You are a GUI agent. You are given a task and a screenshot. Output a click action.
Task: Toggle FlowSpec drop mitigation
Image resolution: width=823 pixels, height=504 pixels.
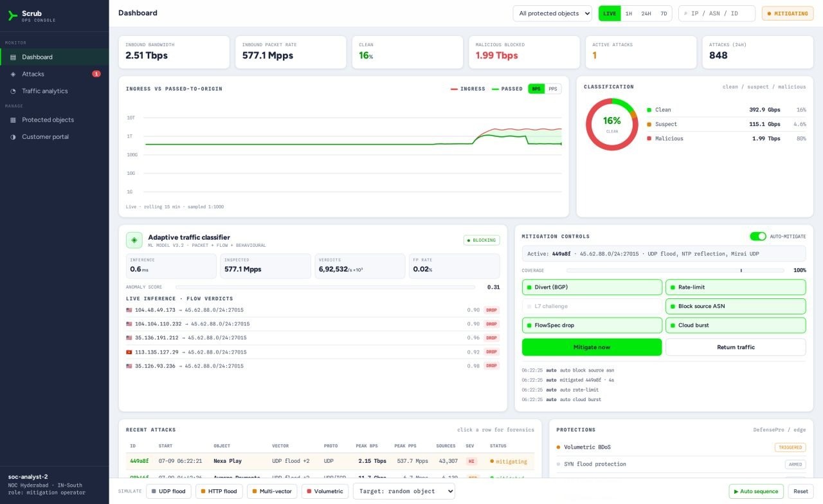[x=592, y=325]
